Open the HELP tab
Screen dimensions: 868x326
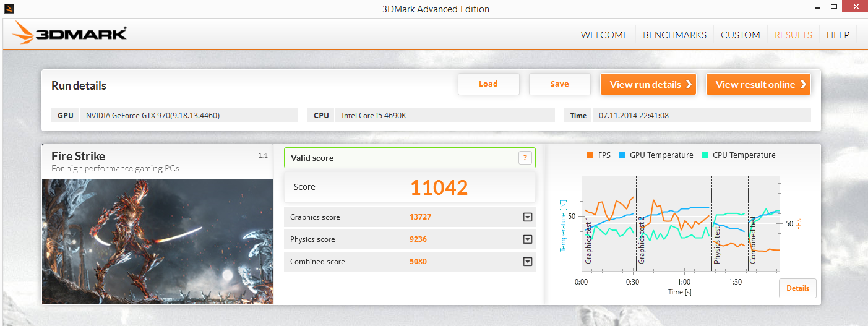838,35
